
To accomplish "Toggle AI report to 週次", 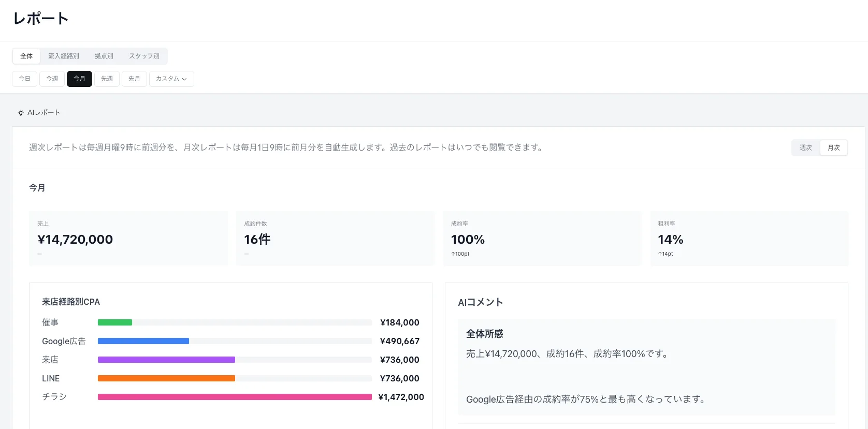I will click(x=806, y=147).
